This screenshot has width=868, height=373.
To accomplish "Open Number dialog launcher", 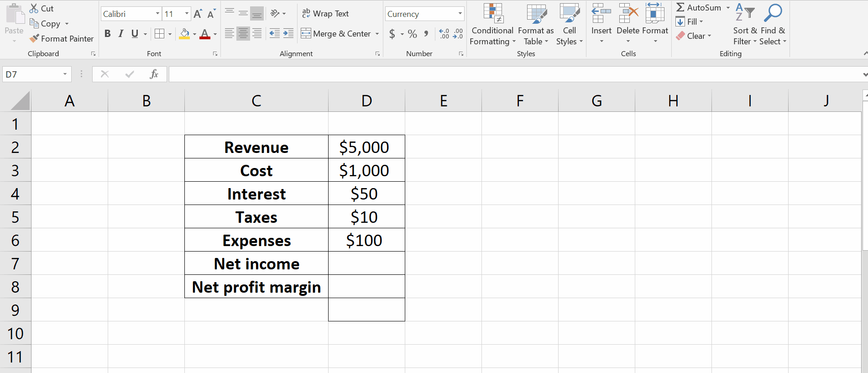I will coord(461,54).
